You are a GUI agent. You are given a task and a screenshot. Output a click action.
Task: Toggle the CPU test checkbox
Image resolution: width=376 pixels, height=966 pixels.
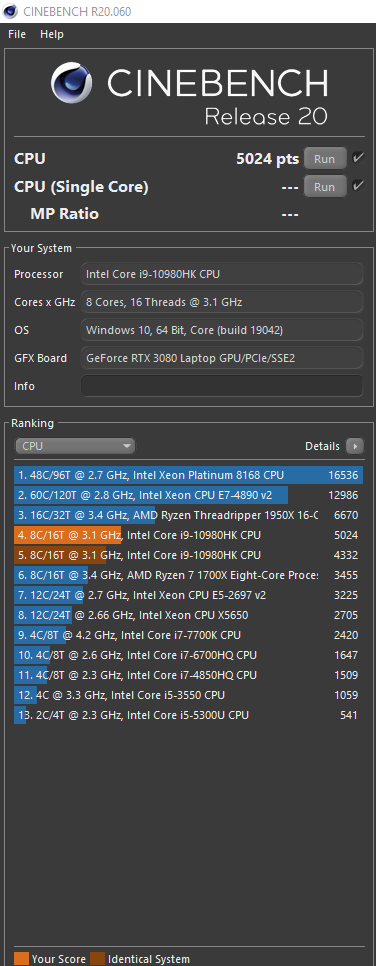point(358,158)
